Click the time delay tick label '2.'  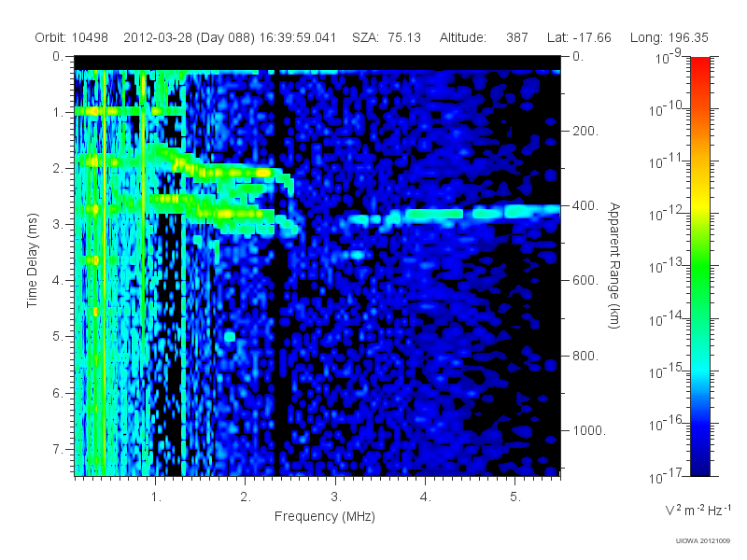pos(58,169)
